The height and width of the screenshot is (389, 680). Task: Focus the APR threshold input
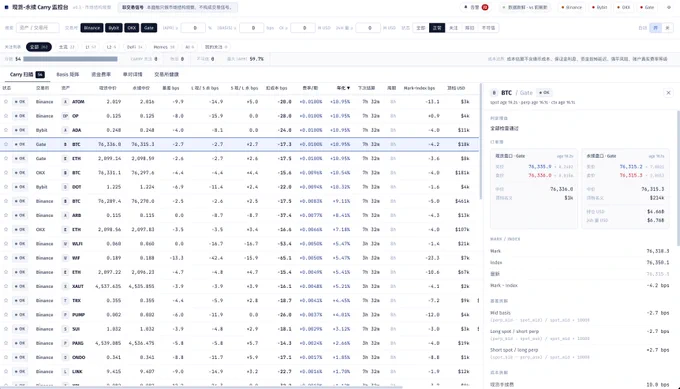[193, 28]
